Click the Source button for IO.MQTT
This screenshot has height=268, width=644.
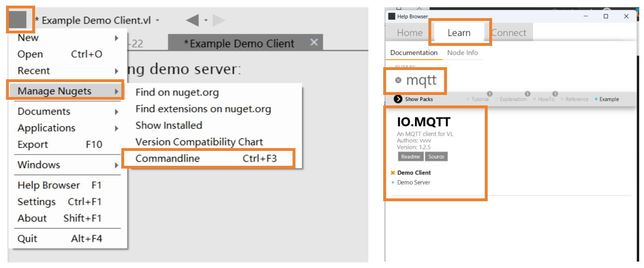[436, 157]
